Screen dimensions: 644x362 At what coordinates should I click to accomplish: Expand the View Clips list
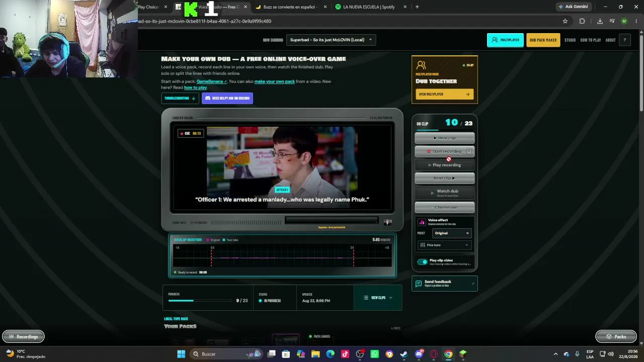pyautogui.click(x=378, y=298)
